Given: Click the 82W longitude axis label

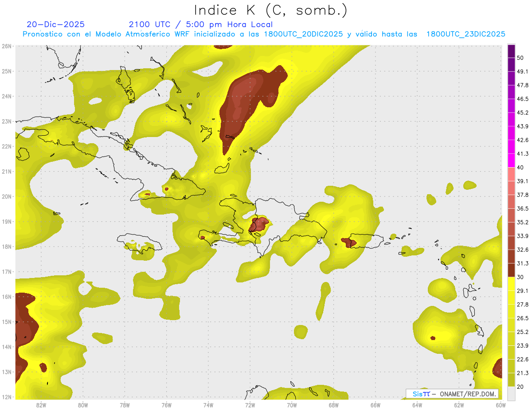Looking at the screenshot, I should pos(41,405).
